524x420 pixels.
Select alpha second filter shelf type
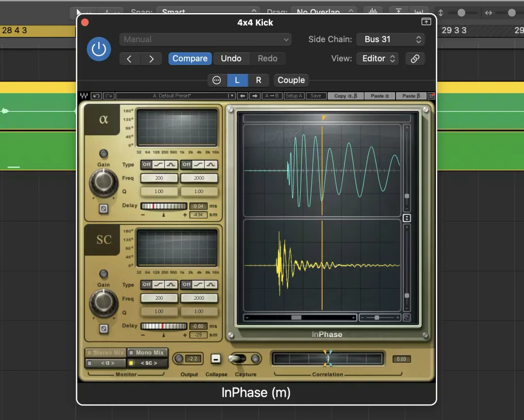point(198,164)
